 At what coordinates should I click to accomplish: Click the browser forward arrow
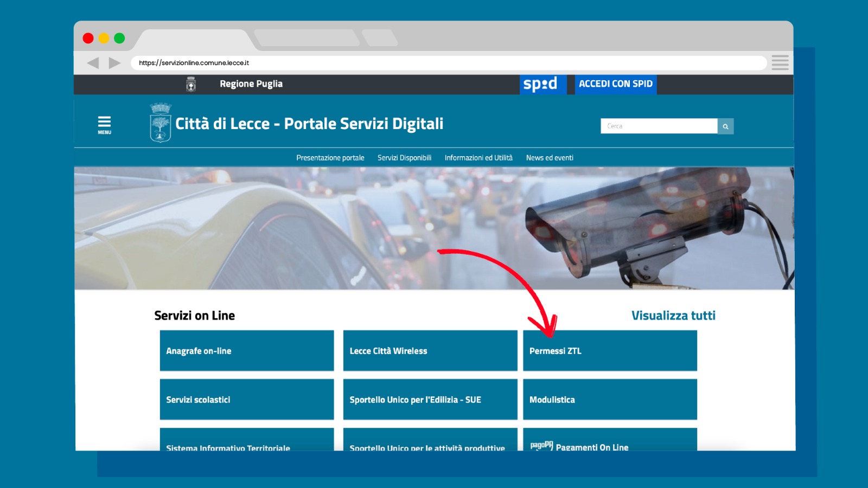click(114, 63)
